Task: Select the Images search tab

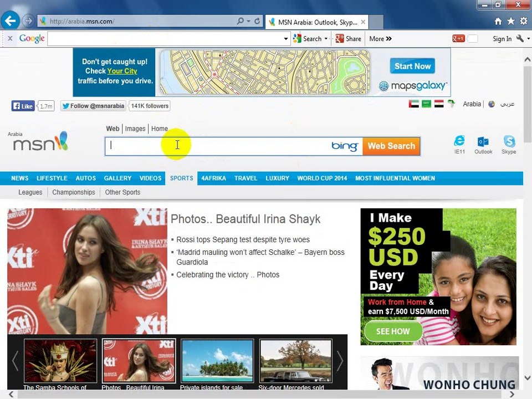Action: [135, 129]
